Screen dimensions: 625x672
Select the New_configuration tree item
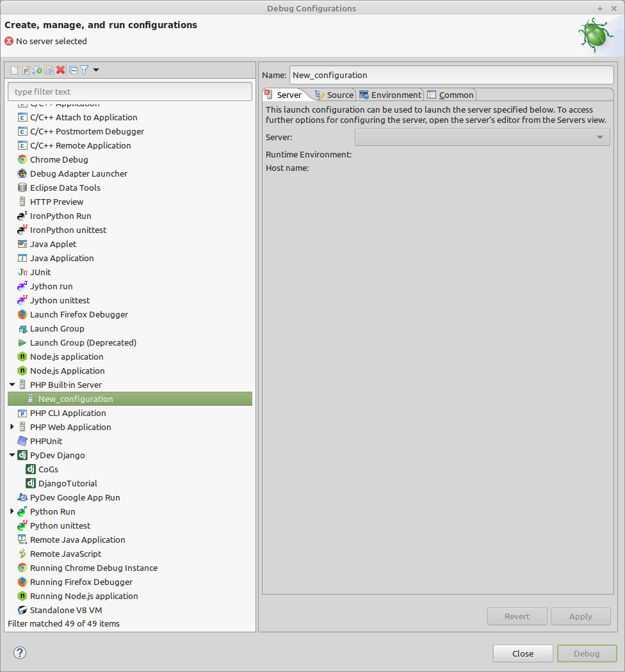click(x=130, y=399)
